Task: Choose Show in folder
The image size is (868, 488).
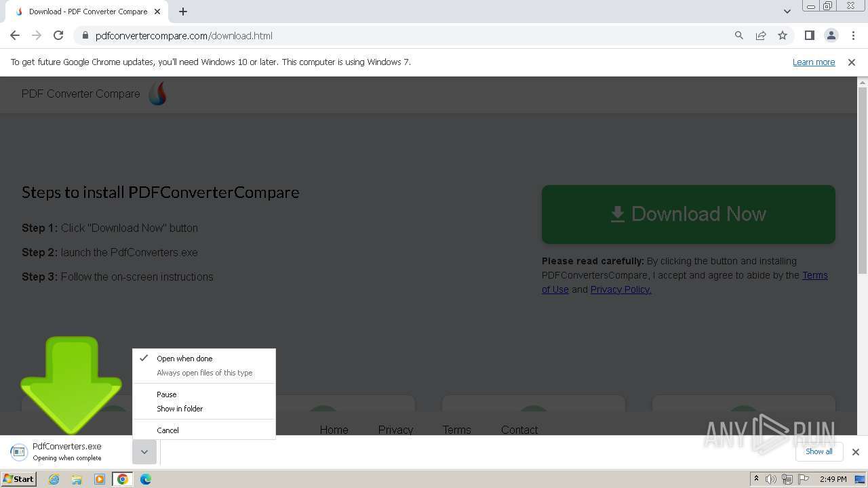Action: (x=204, y=409)
